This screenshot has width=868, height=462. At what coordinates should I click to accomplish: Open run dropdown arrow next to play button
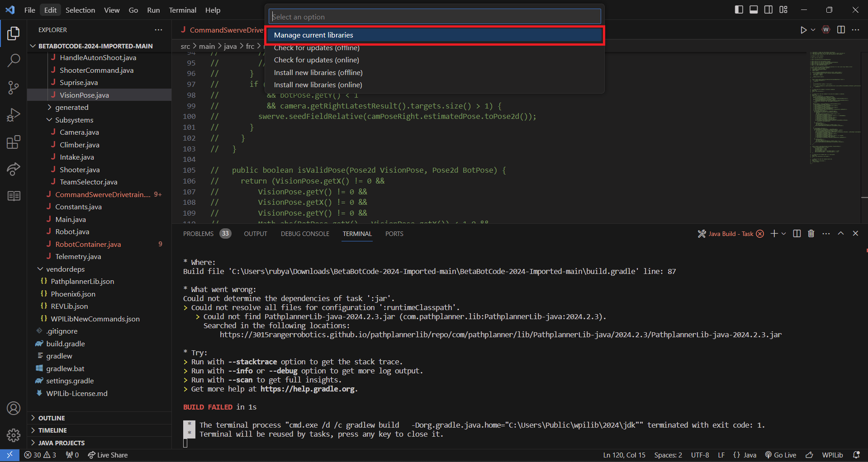[813, 30]
